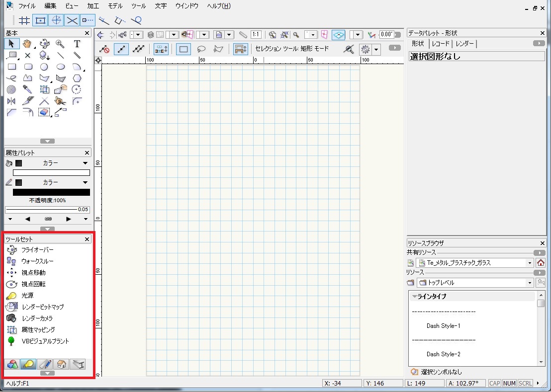Select the Pan hand tool
The height and width of the screenshot is (392, 551).
[27, 44]
